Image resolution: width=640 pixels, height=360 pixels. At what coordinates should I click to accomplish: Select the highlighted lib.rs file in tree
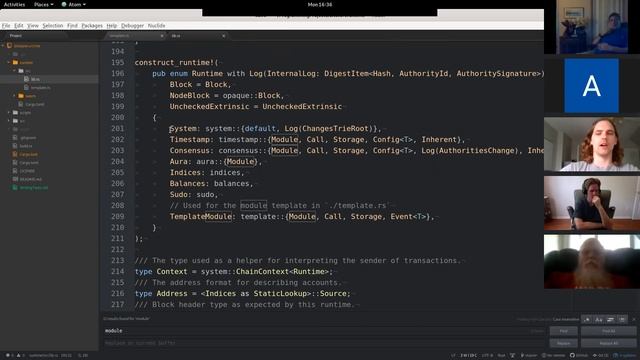tap(49, 79)
